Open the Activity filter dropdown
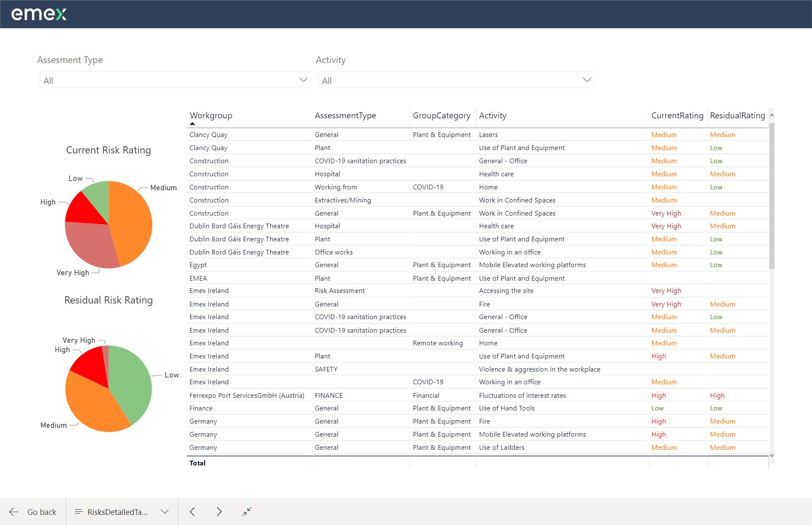Image resolution: width=812 pixels, height=525 pixels. (456, 80)
